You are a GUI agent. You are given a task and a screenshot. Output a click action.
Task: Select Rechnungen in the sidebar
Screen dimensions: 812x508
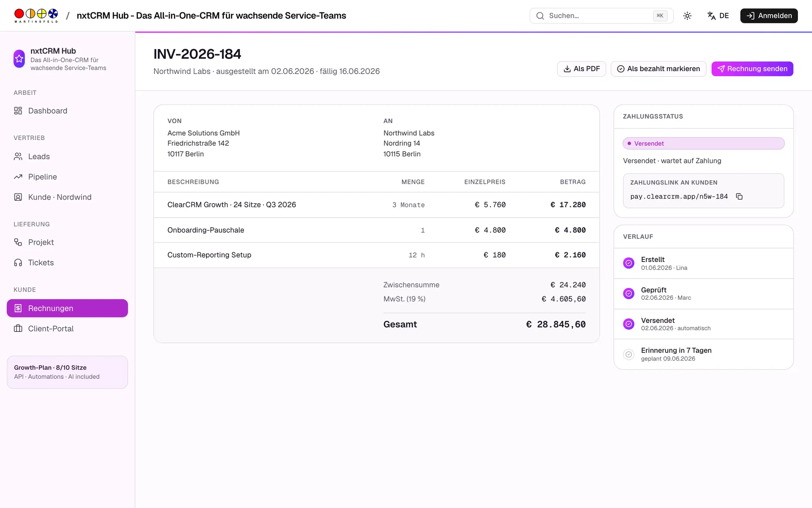click(x=67, y=308)
